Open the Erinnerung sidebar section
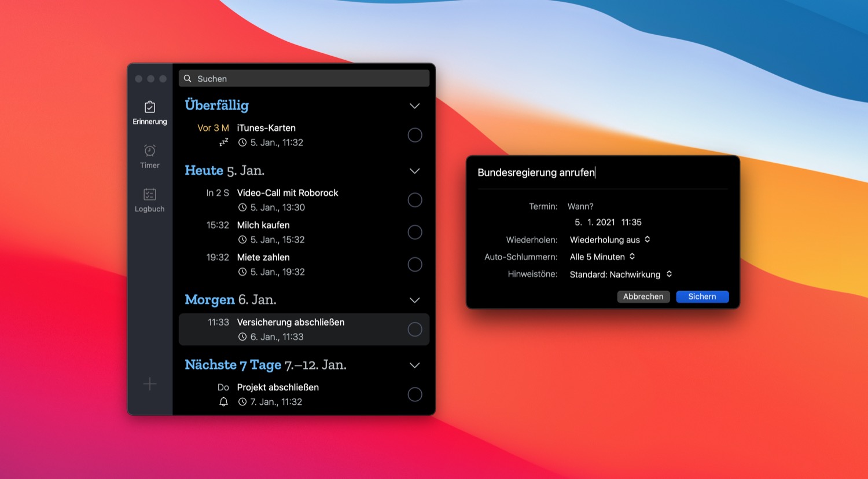The width and height of the screenshot is (868, 479). tap(149, 112)
